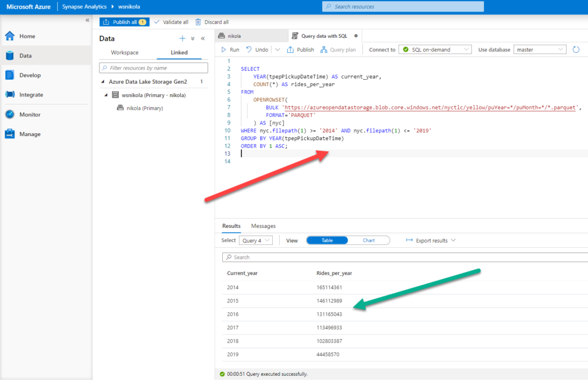
Task: Publish the SQL script
Action: pos(300,49)
